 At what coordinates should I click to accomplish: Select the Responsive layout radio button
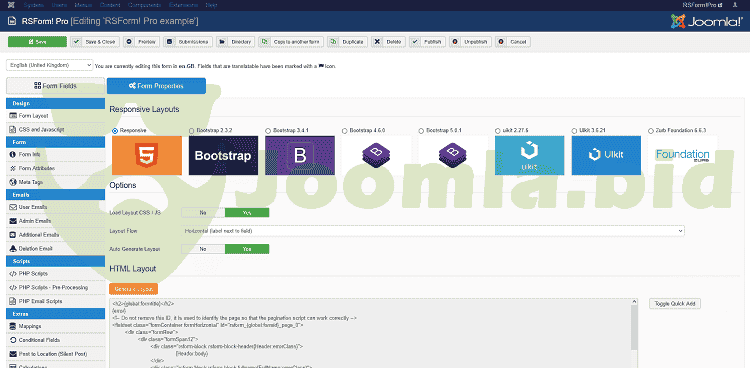pyautogui.click(x=115, y=130)
